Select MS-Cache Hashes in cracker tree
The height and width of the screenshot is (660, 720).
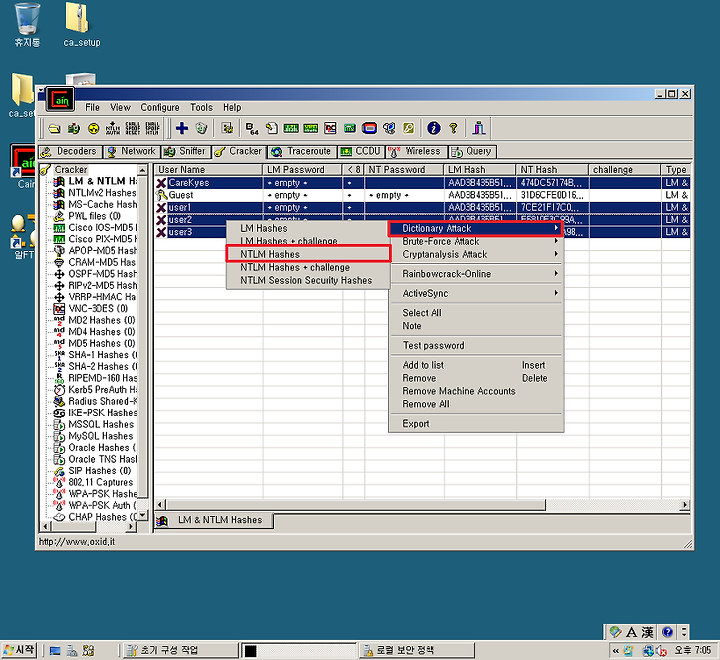(102, 204)
